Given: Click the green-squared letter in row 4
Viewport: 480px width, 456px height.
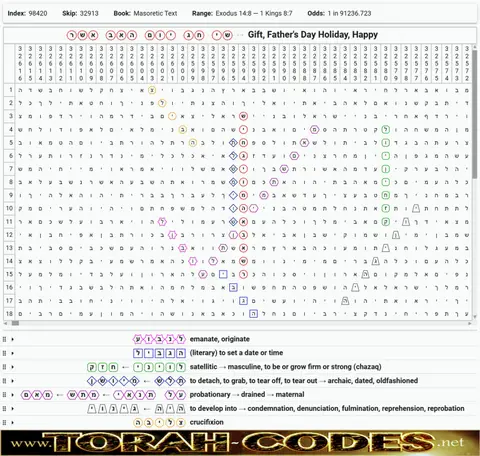Looking at the screenshot, I should tap(386, 129).
